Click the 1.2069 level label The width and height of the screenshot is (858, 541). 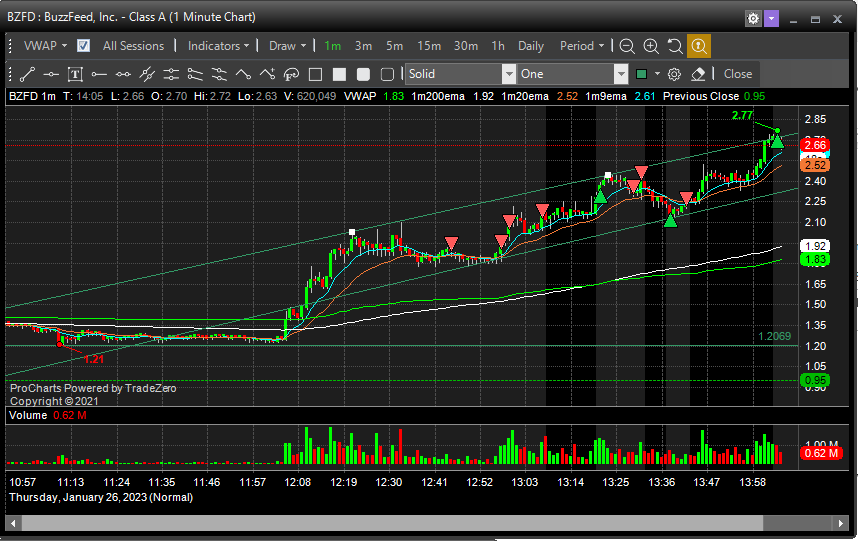(774, 336)
